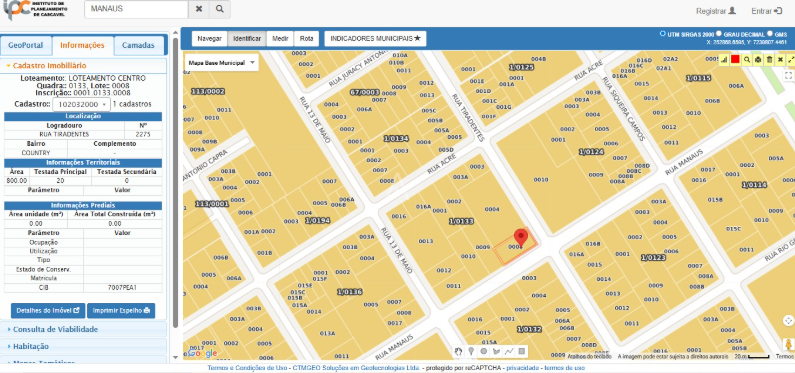Switch to the Informações tab
The image size is (795, 373).
(82, 45)
